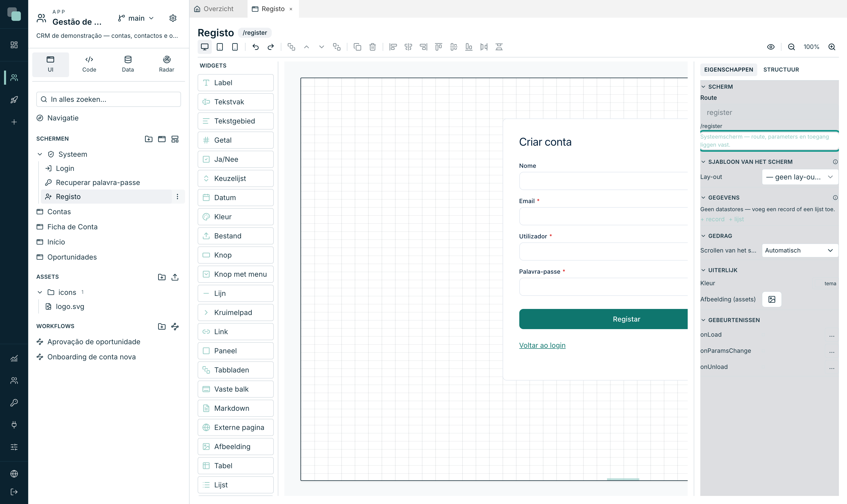This screenshot has height=504, width=847.
Task: Upload a new asset file
Action: [x=175, y=277]
